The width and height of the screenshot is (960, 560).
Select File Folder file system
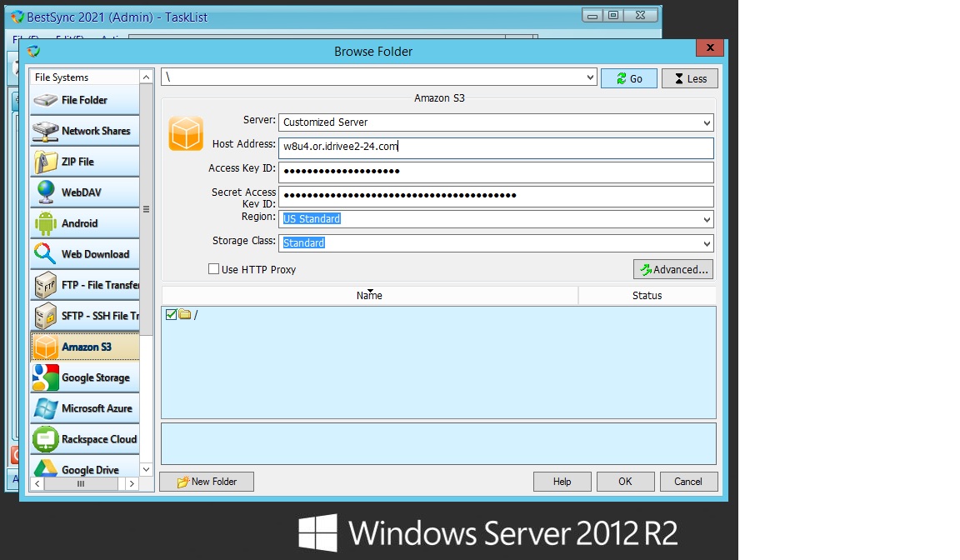(85, 100)
